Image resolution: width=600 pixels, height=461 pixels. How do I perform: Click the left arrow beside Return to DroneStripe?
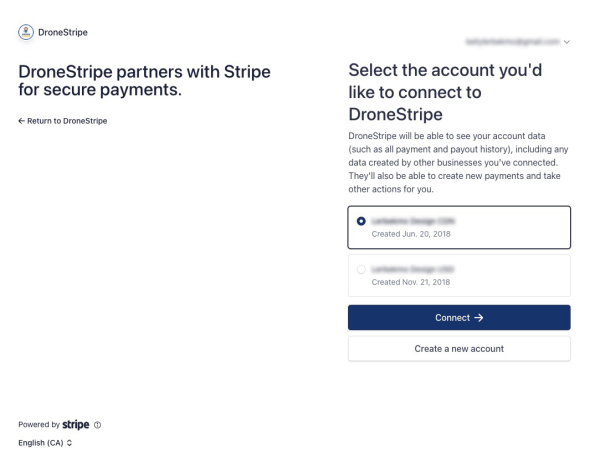point(21,121)
